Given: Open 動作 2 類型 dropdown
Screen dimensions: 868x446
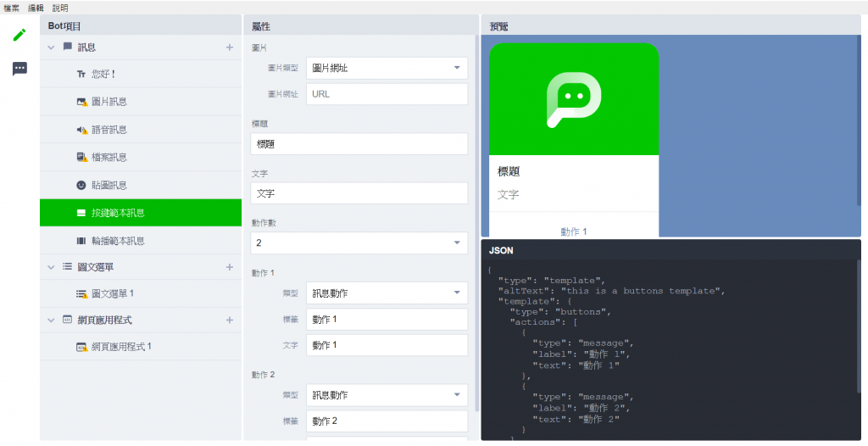Looking at the screenshot, I should click(387, 395).
